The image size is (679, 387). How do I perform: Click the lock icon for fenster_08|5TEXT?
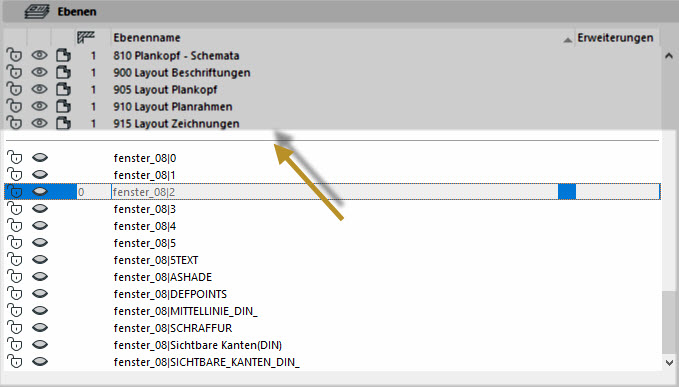(14, 260)
